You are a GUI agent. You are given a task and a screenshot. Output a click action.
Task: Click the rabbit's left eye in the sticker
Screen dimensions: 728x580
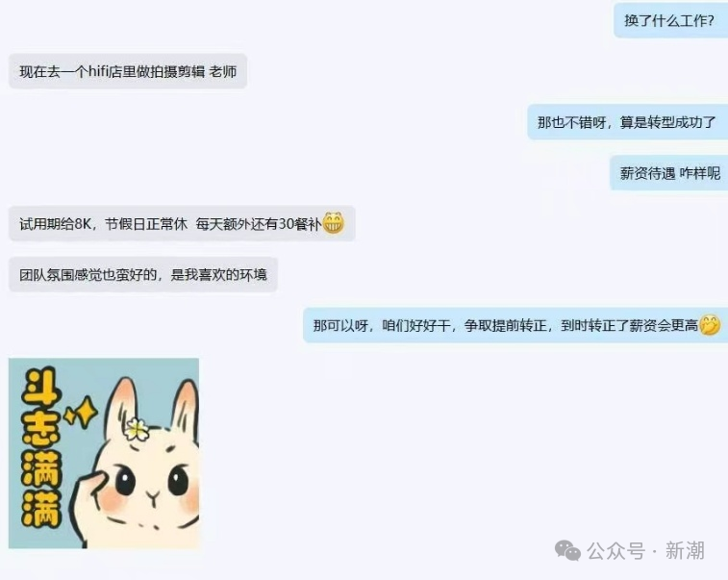[125, 481]
